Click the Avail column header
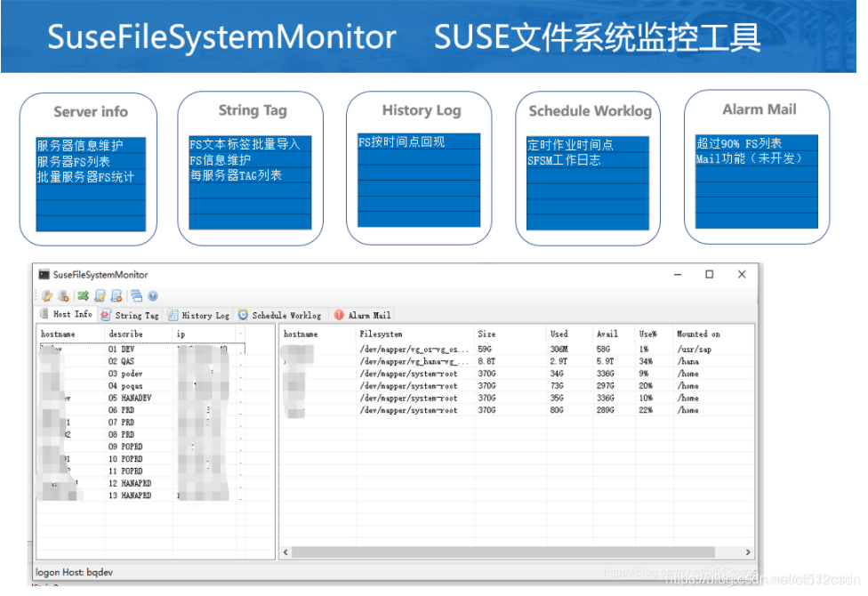 tap(614, 334)
